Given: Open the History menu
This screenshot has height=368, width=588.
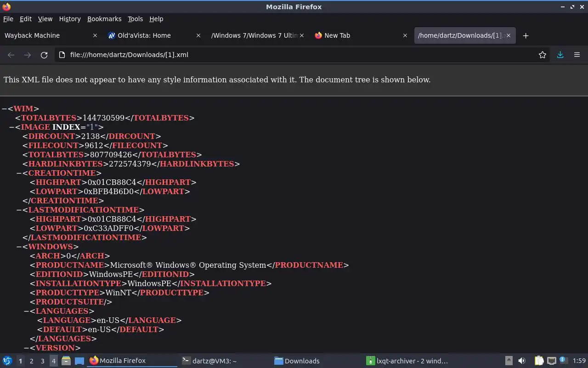Looking at the screenshot, I should tap(70, 19).
